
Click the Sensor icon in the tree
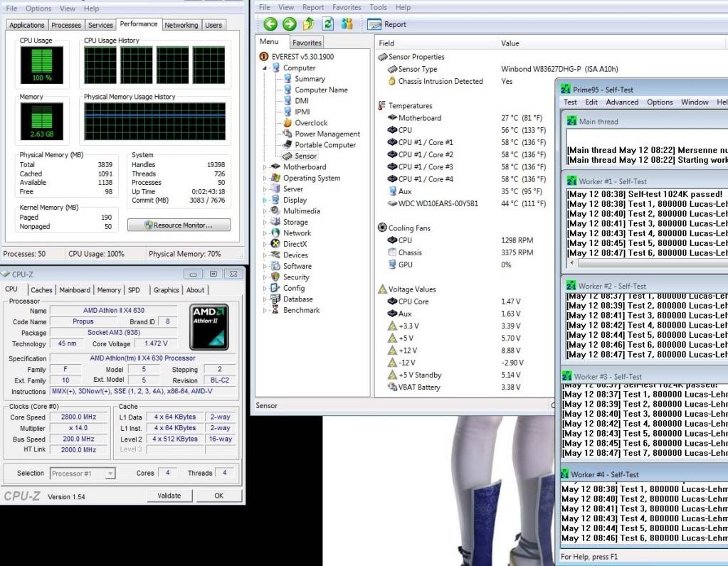pyautogui.click(x=287, y=156)
